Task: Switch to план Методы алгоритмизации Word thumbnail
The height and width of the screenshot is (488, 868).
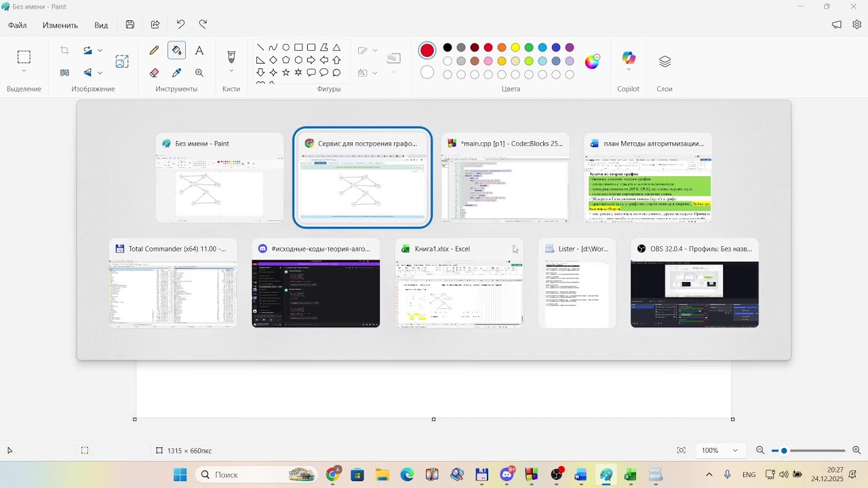Action: click(648, 178)
